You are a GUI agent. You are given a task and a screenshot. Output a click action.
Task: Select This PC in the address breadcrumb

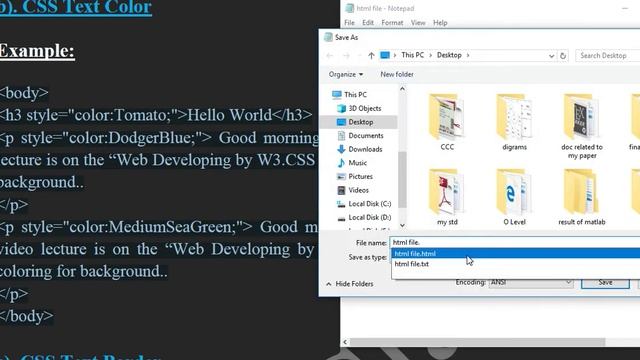[413, 55]
